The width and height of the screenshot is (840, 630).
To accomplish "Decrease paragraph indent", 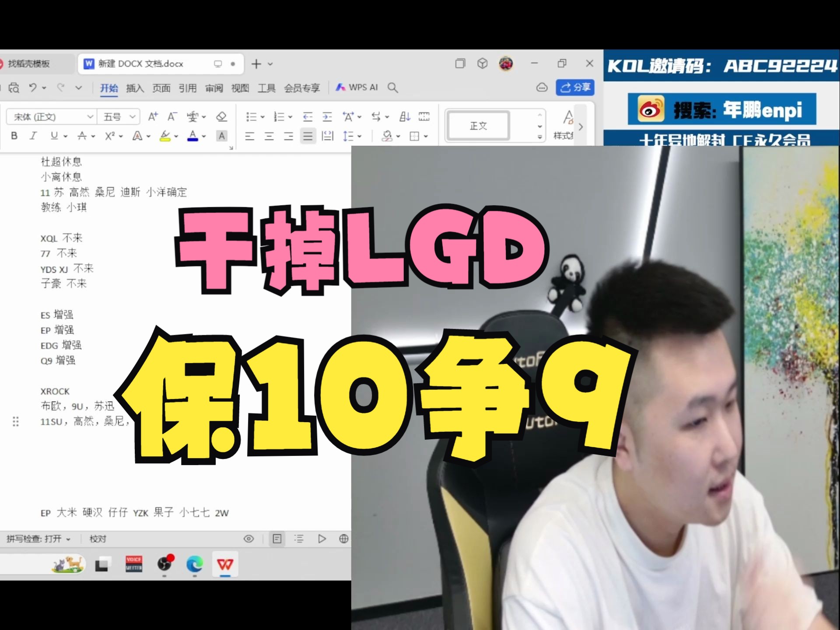I will (x=308, y=116).
